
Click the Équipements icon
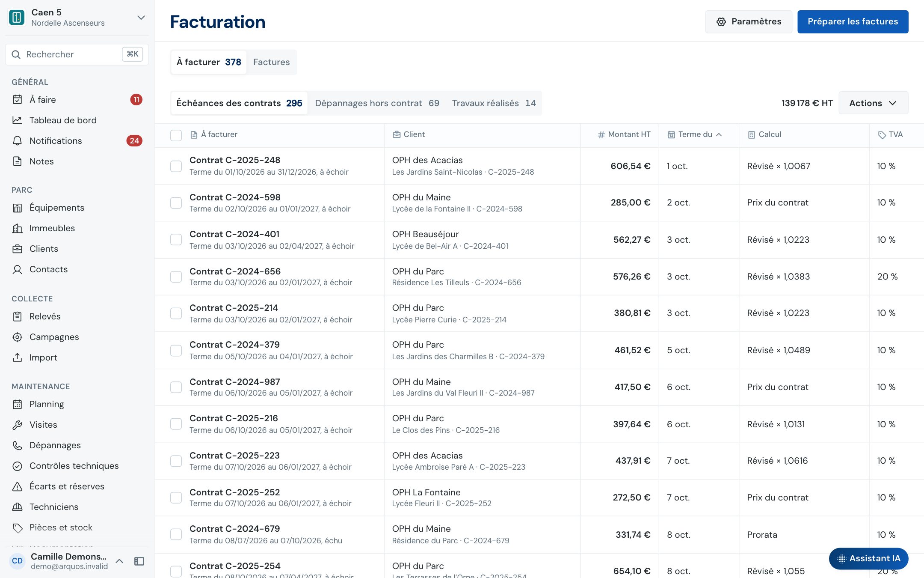(x=17, y=208)
